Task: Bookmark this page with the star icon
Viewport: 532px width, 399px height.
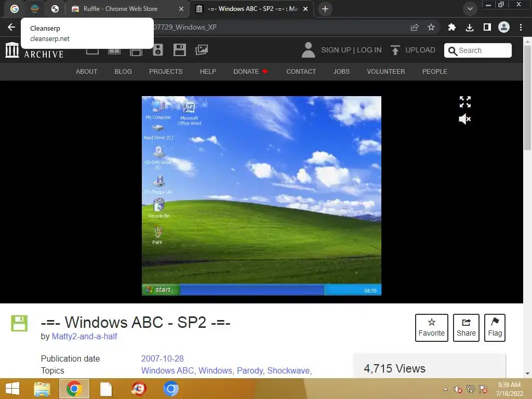Action: (x=431, y=27)
